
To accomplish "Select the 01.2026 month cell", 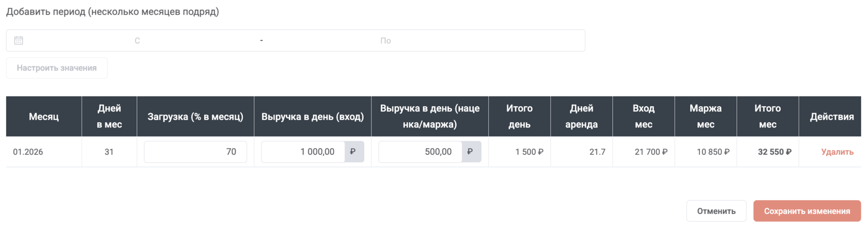I will coord(28,152).
